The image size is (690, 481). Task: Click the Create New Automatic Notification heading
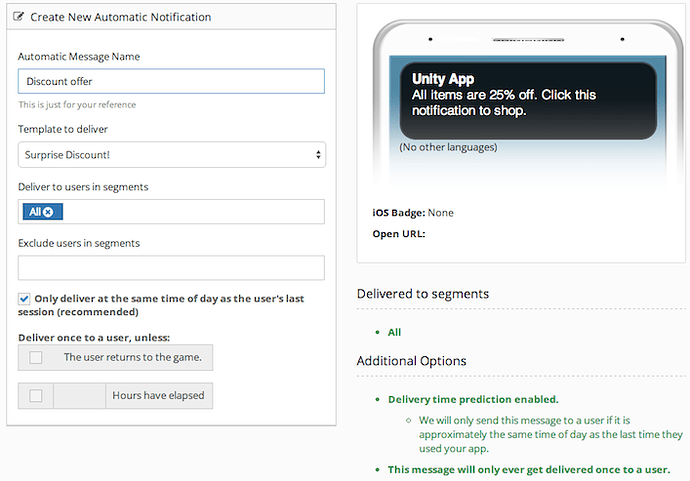pyautogui.click(x=120, y=18)
